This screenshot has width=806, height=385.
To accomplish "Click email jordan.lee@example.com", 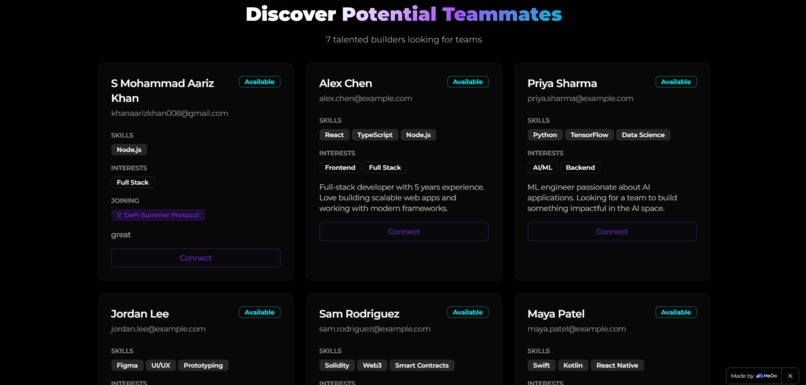I will click(158, 329).
